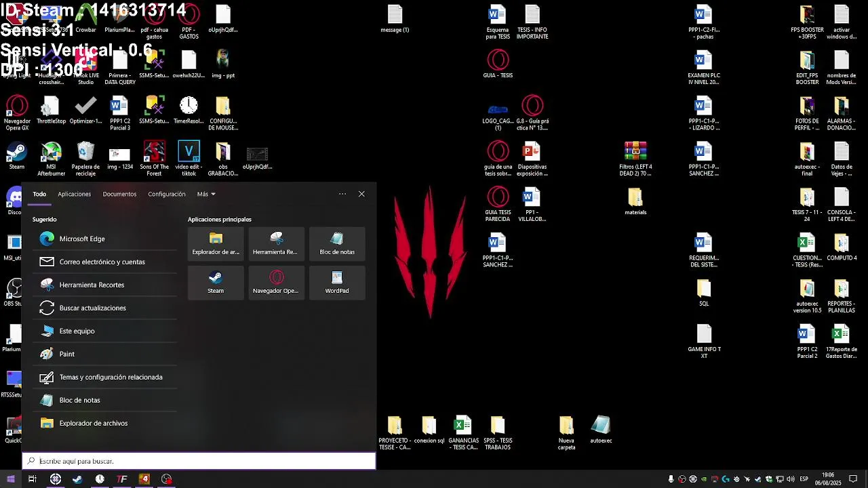This screenshot has width=868, height=488.
Task: Open Correo electrónico y cuentas settings
Action: click(104, 262)
